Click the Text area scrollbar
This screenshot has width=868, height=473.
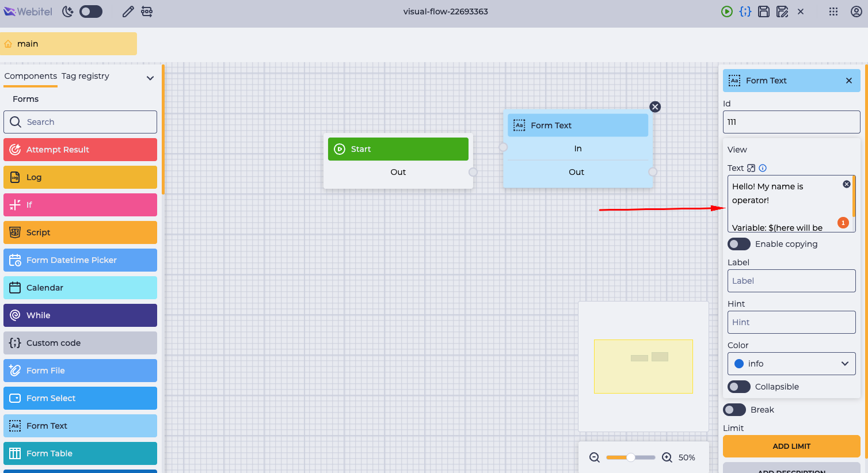[x=854, y=197]
